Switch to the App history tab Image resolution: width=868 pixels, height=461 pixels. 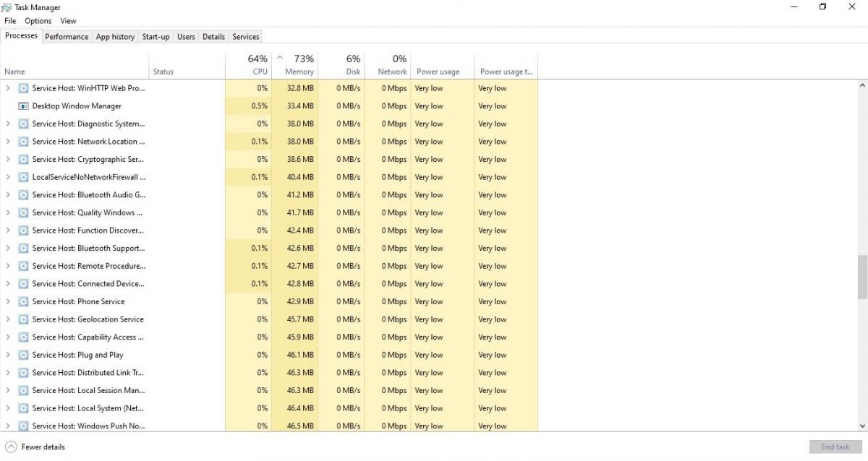(x=115, y=37)
